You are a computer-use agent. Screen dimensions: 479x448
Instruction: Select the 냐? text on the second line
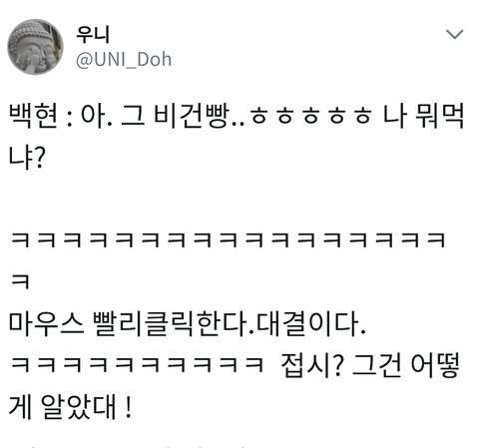tap(26, 158)
